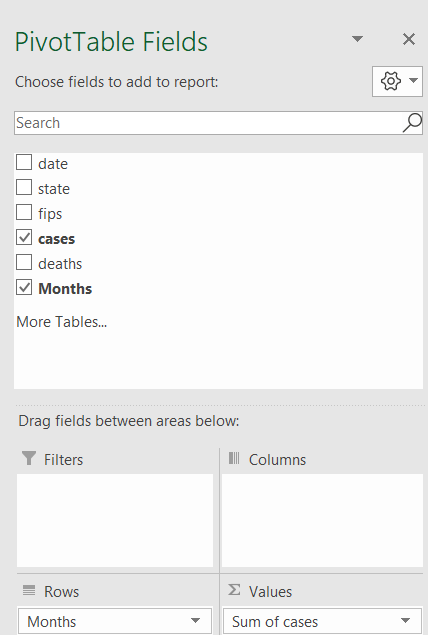Uncheck the Months field checkbox
428x635 pixels.
[x=24, y=288]
